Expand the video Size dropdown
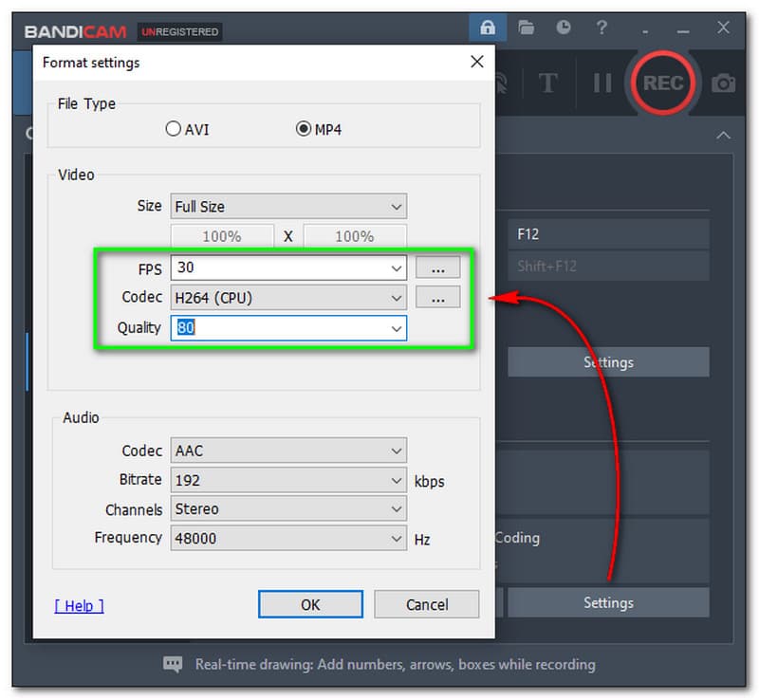 (x=288, y=206)
